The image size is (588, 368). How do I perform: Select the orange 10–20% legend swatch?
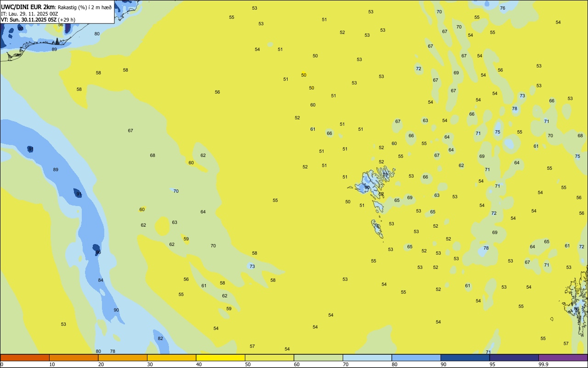point(73,357)
